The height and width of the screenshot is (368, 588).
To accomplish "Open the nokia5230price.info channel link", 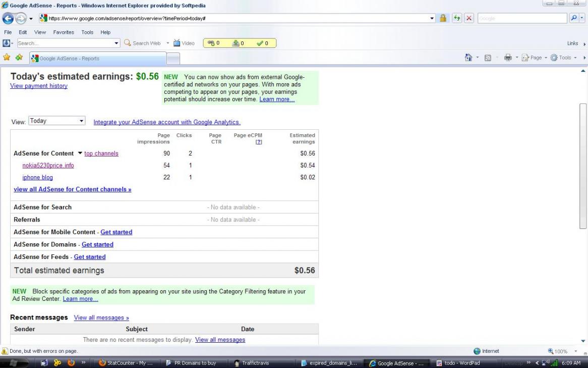I will click(48, 165).
